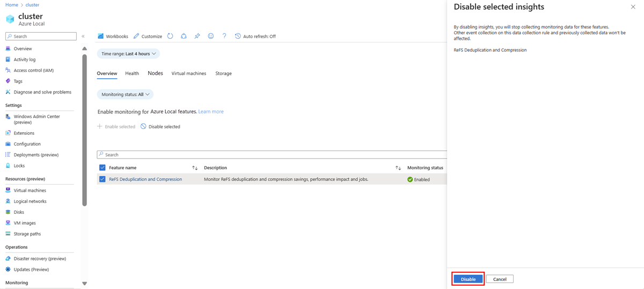Screen dimensions: 644x289
Task: Switch to the Health tab
Action: tap(132, 74)
